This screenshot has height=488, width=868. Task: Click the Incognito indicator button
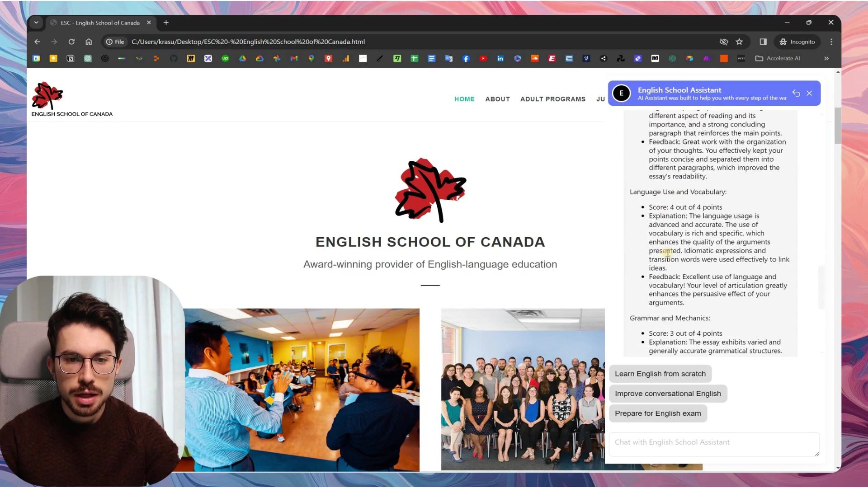click(797, 42)
